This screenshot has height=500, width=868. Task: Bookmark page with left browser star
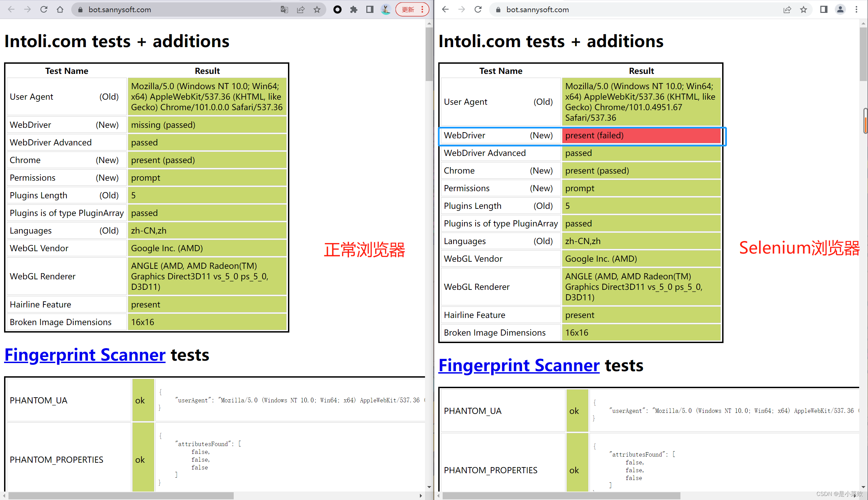[317, 9]
